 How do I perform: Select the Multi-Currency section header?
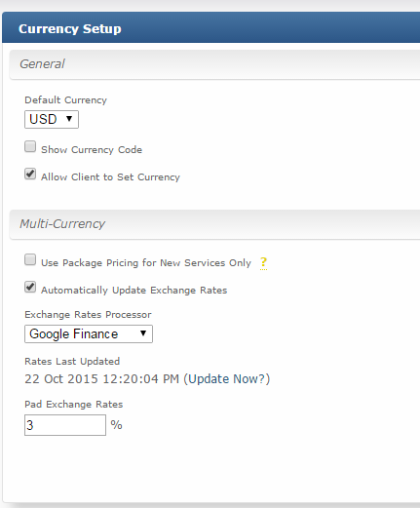coord(214,224)
